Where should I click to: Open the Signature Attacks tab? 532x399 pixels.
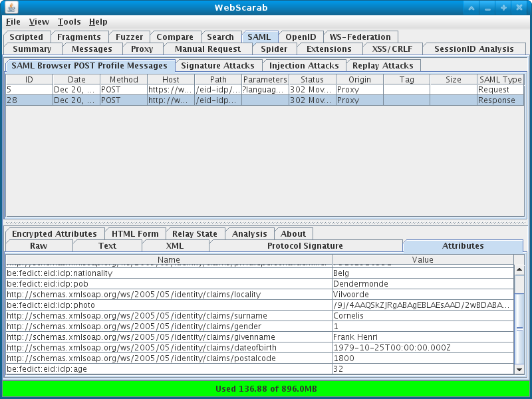tap(218, 65)
